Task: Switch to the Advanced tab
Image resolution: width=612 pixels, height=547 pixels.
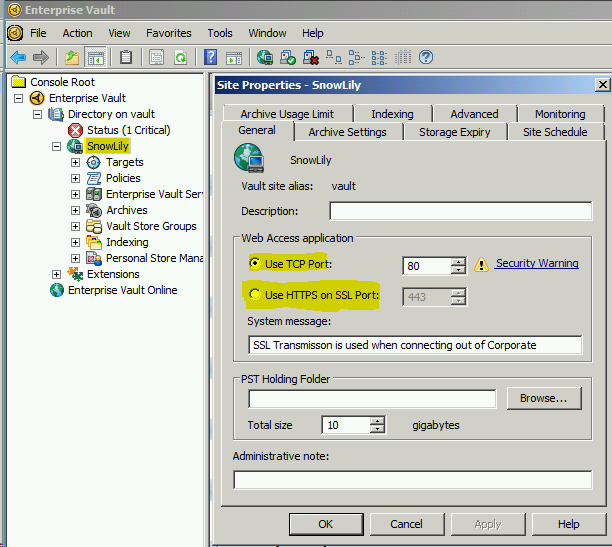Action: click(474, 114)
